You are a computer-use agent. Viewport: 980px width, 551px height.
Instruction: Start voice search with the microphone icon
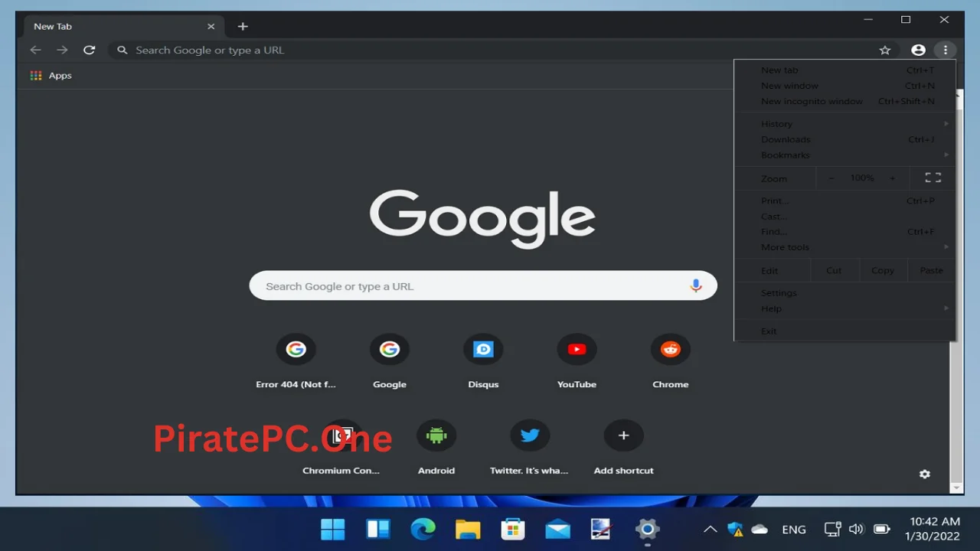tap(695, 285)
